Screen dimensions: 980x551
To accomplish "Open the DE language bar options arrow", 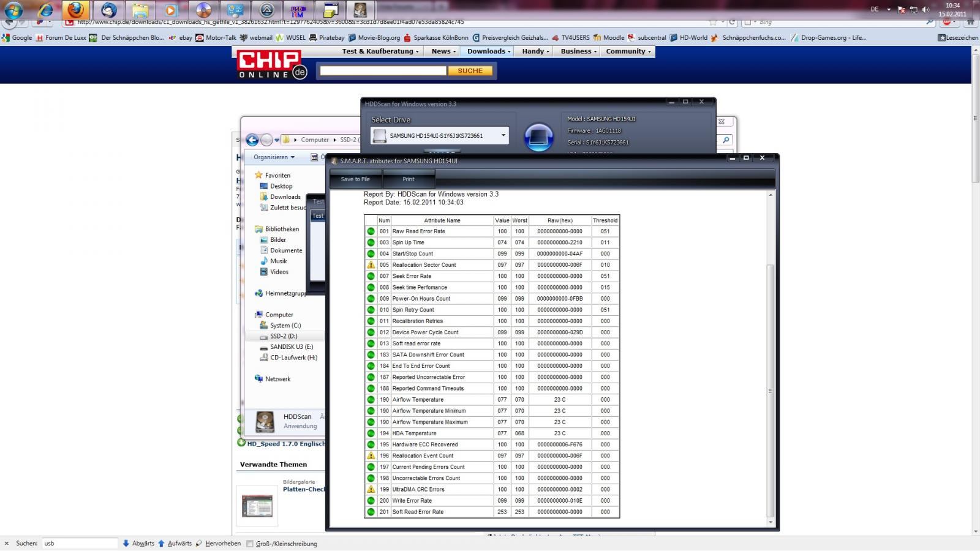I will 889,10.
